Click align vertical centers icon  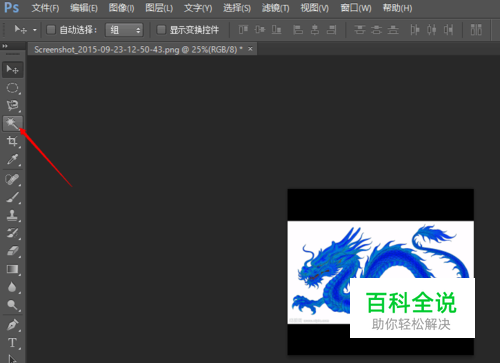[x=260, y=30]
